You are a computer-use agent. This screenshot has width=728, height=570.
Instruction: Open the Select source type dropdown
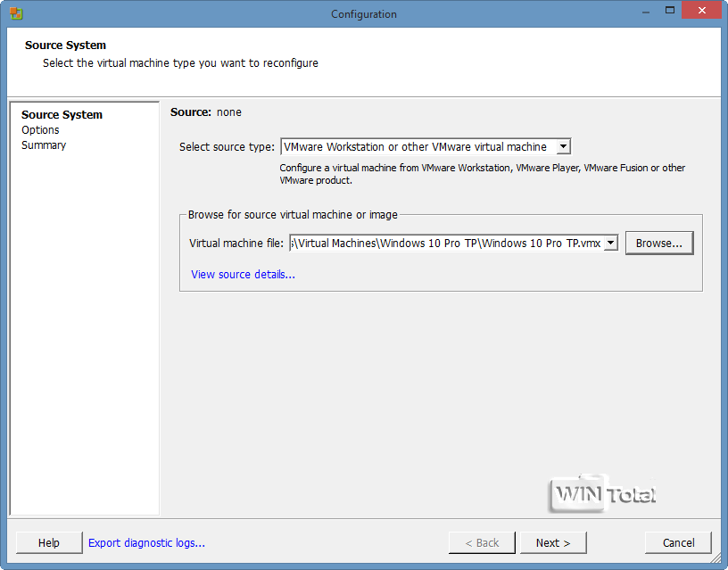point(426,146)
